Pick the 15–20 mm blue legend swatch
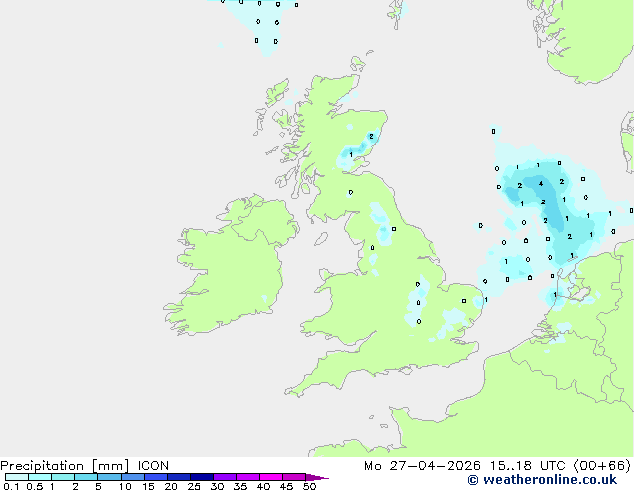The width and height of the screenshot is (634, 490). click(x=156, y=477)
